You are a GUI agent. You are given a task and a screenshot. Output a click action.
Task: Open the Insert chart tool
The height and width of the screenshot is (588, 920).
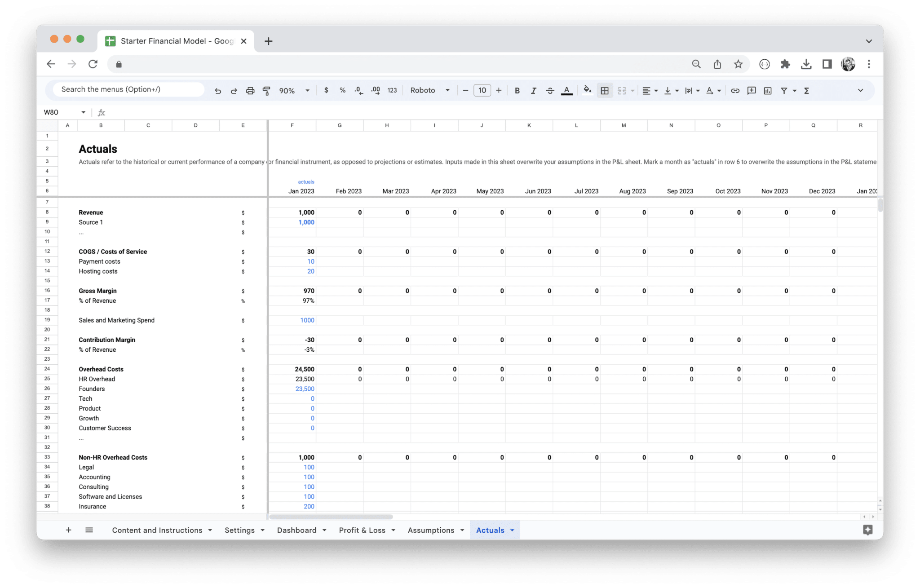pos(767,90)
